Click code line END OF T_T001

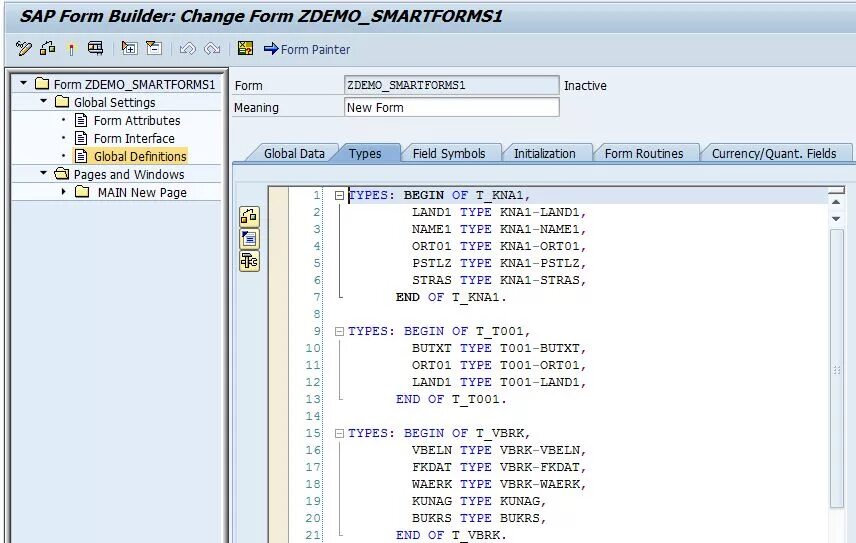click(x=451, y=399)
